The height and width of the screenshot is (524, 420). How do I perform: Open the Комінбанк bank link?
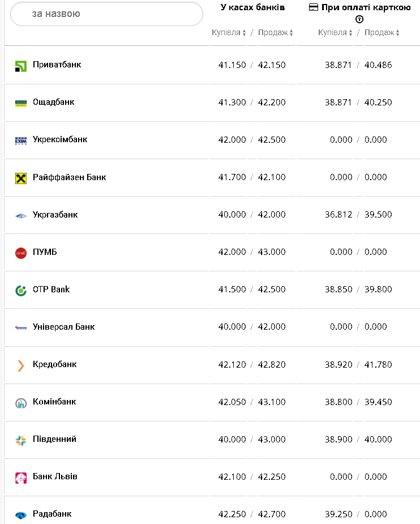[54, 402]
